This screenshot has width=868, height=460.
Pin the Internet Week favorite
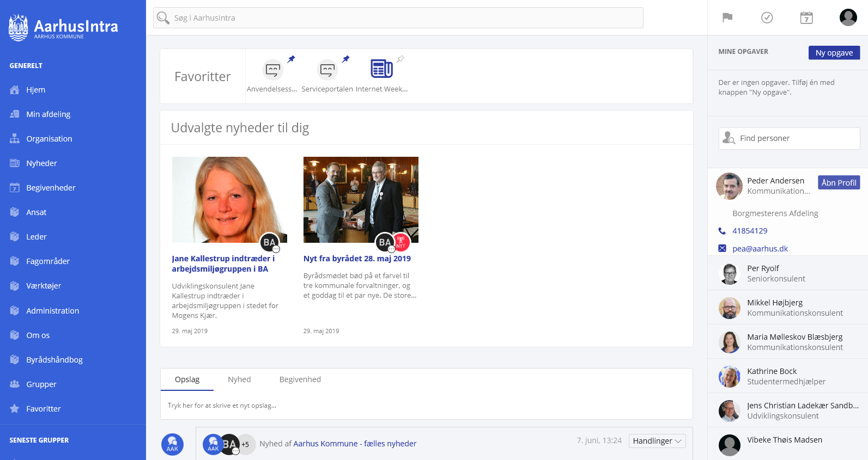click(400, 59)
